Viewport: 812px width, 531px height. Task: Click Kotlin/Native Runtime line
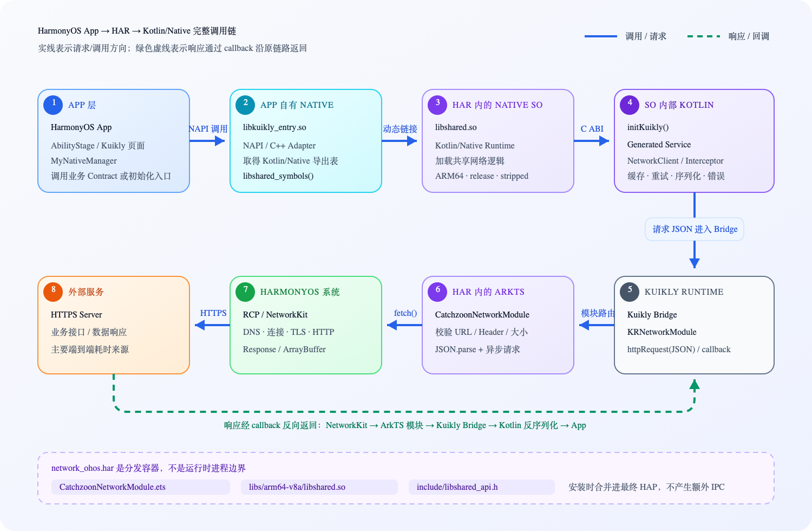pyautogui.click(x=475, y=146)
